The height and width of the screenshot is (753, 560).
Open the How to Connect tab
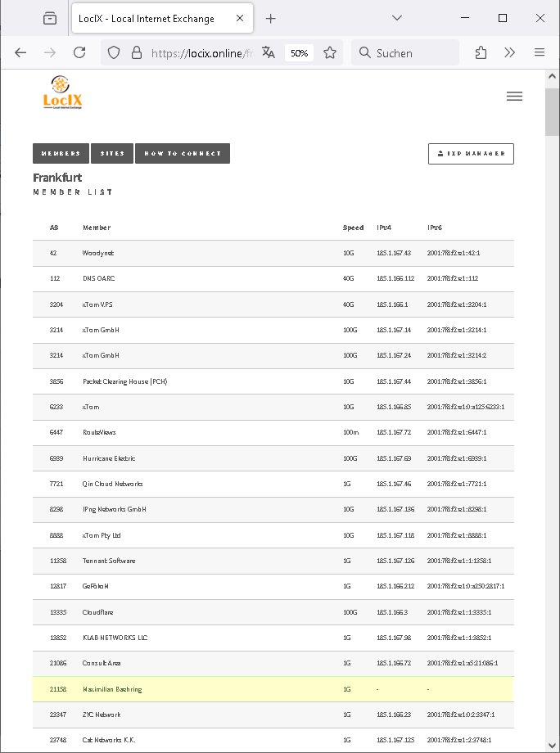point(183,153)
